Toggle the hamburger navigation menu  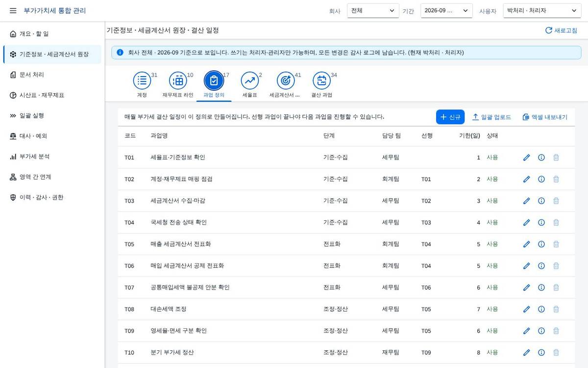[13, 10]
